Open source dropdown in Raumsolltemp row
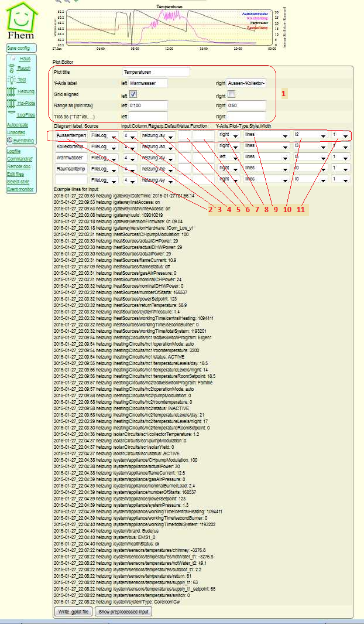 104,168
